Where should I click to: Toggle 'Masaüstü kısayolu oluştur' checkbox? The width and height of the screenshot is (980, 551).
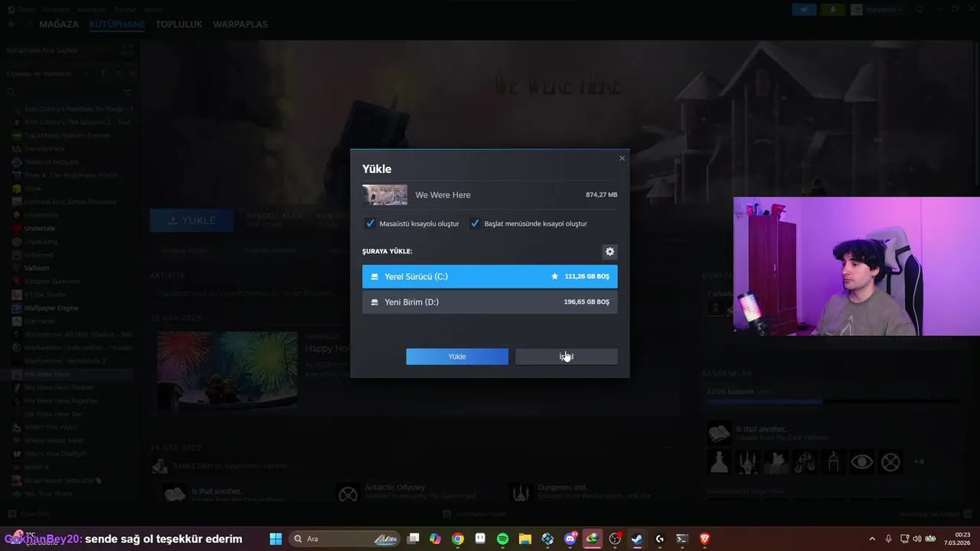[x=371, y=223]
